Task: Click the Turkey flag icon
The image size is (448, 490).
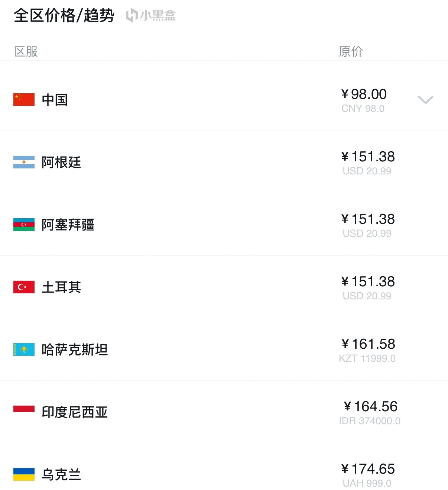Action: (x=24, y=287)
